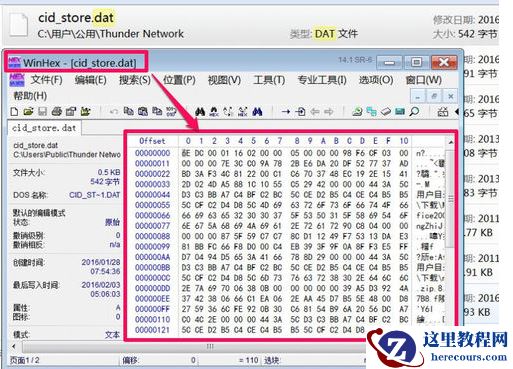Image resolution: width=513 pixels, height=369 pixels.
Task: Click offset row 00000000
Action: 153,153
